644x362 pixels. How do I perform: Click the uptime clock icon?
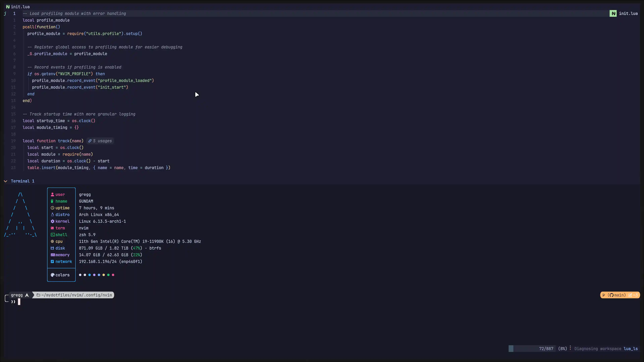point(53,208)
